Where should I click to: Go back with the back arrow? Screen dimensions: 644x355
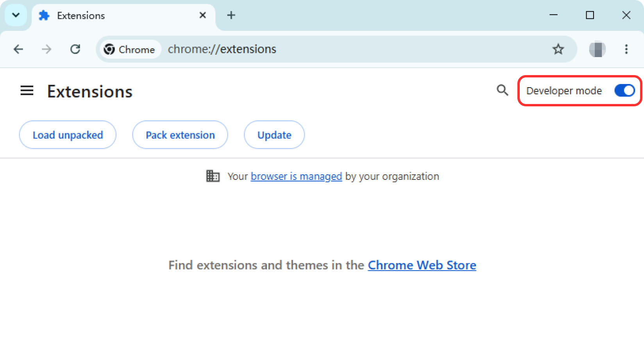click(x=18, y=49)
